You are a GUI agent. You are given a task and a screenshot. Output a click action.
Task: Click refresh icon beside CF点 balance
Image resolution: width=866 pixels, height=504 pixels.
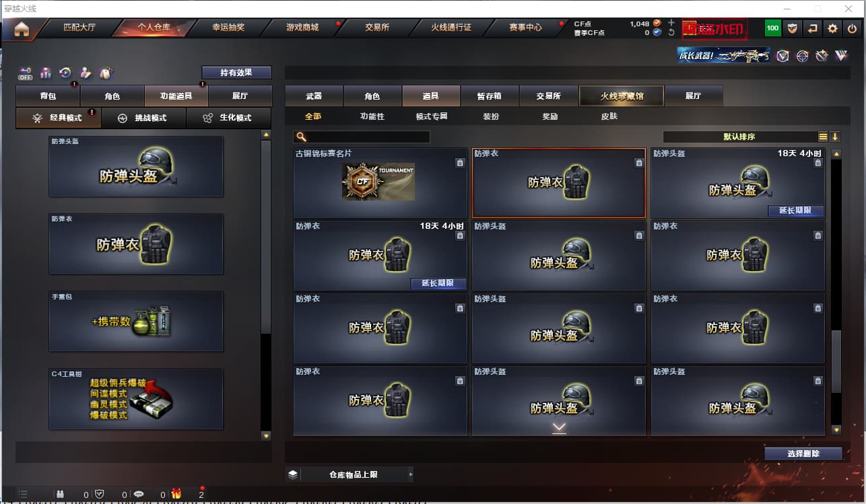(x=671, y=32)
